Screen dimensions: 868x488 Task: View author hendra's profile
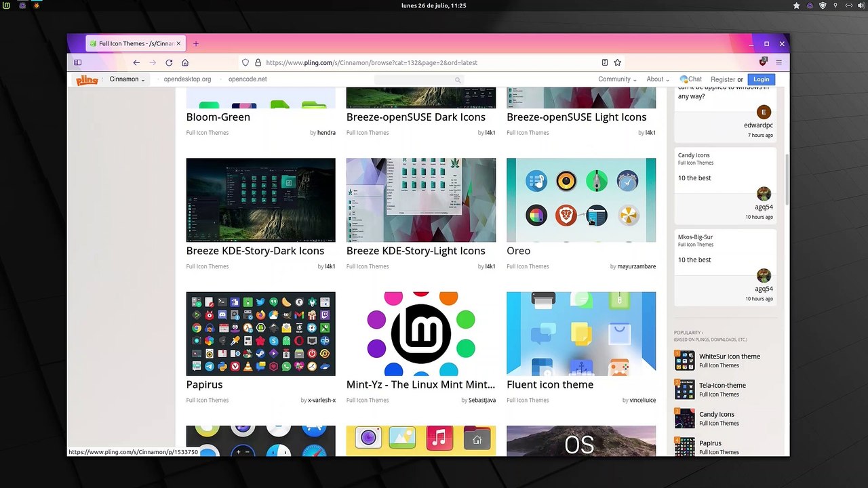[326, 133]
